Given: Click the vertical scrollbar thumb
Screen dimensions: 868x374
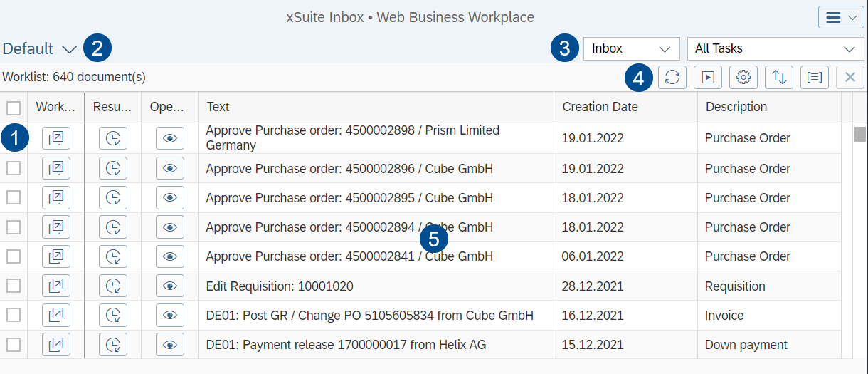Looking at the screenshot, I should 860,135.
